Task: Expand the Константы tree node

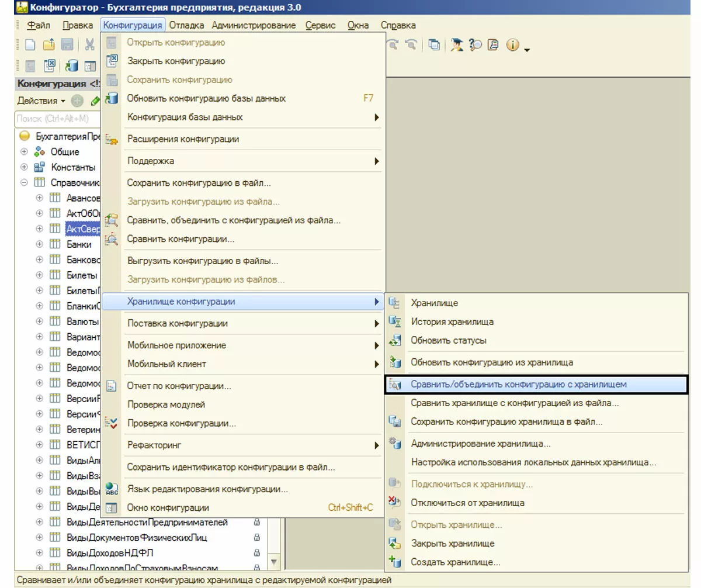Action: click(24, 167)
